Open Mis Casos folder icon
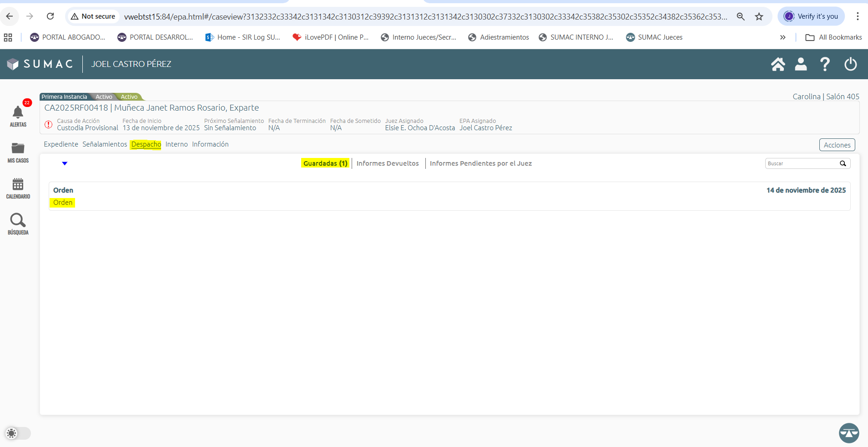868x447 pixels. (18, 148)
